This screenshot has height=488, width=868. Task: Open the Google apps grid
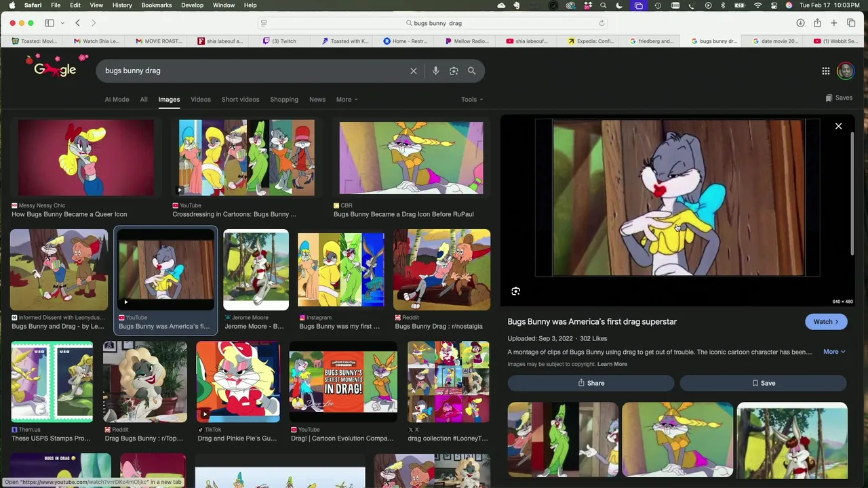pos(826,70)
